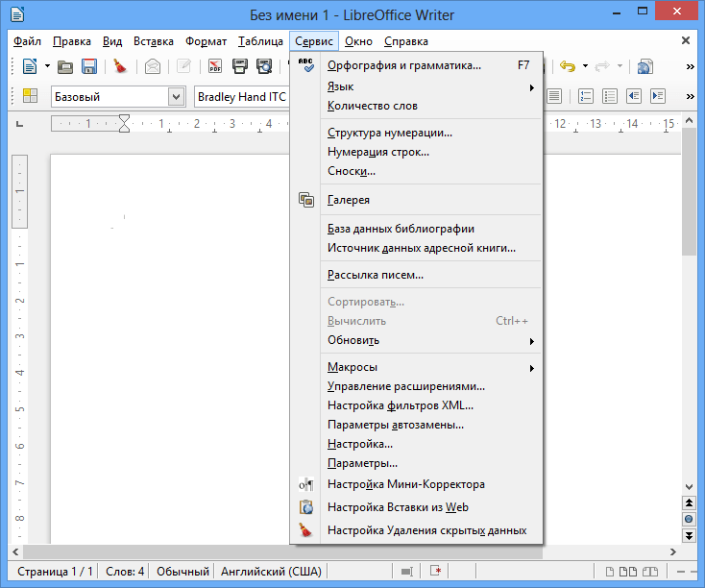This screenshot has width=705, height=588.
Task: Select Количество слов menu item
Action: click(x=417, y=106)
